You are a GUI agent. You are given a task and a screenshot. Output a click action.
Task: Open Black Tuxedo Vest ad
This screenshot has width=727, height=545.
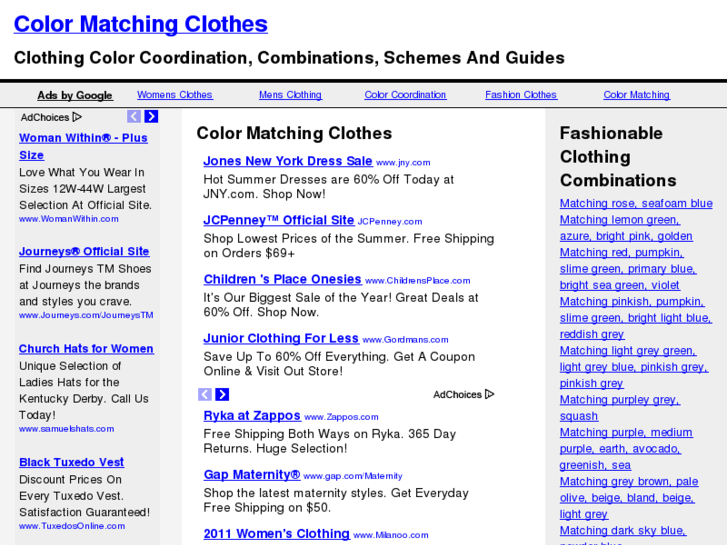pos(71,462)
